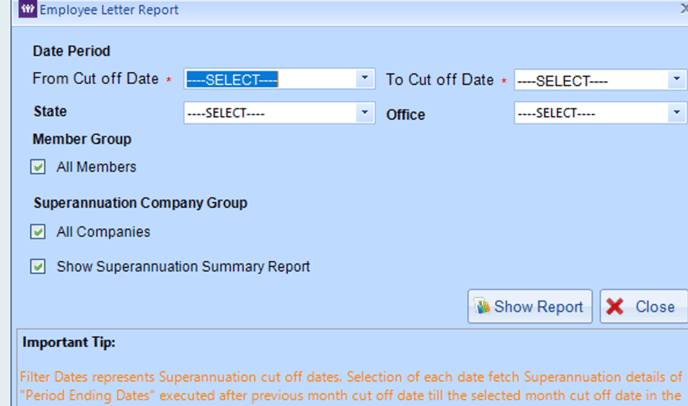Click the chart icon on Show Report
This screenshot has width=688, height=406.
coord(483,306)
